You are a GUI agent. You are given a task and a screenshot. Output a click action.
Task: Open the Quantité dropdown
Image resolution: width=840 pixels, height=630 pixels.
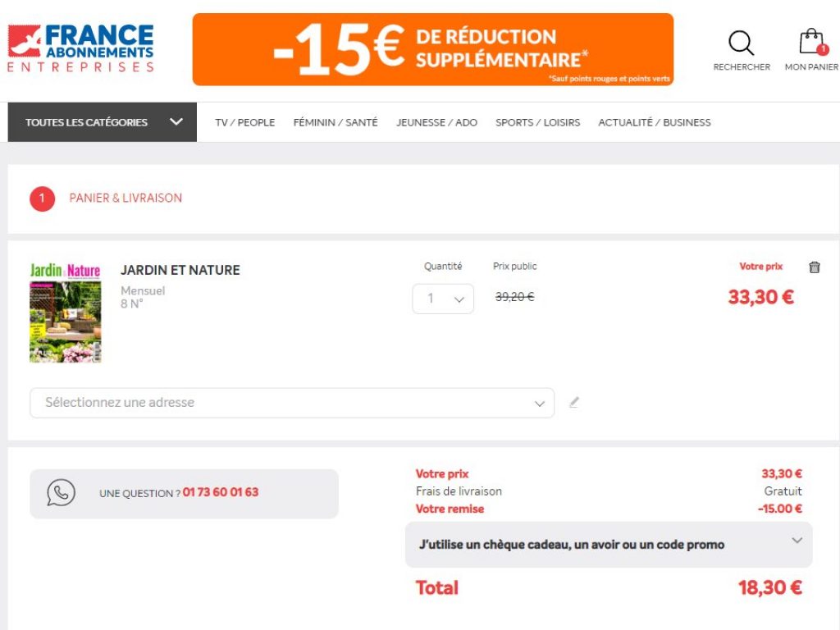click(443, 299)
